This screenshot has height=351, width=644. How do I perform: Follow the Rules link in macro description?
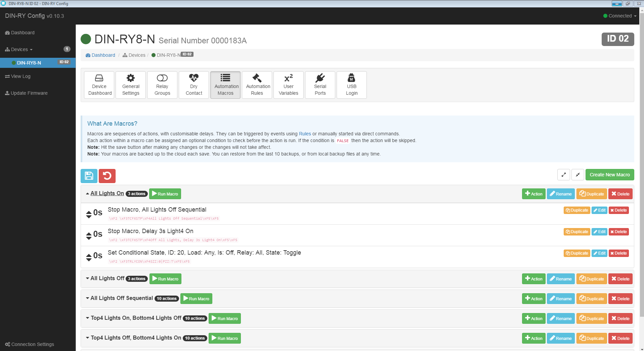[x=305, y=134]
